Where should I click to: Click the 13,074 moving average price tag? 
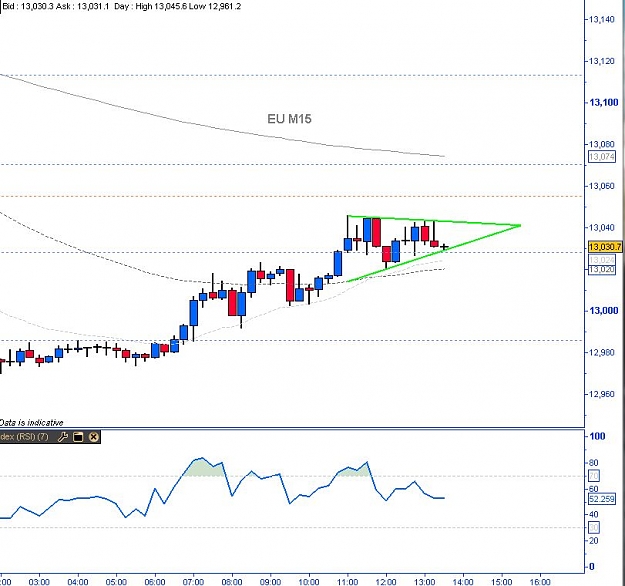coord(602,156)
